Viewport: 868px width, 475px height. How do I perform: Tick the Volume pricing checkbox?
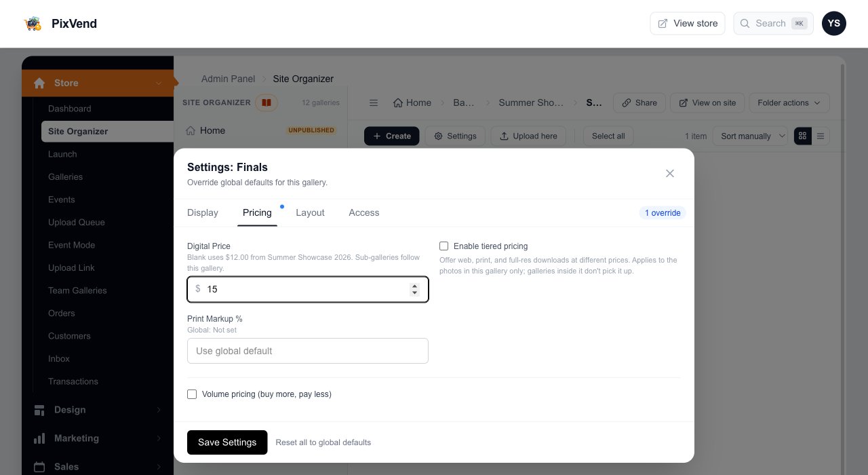192,394
